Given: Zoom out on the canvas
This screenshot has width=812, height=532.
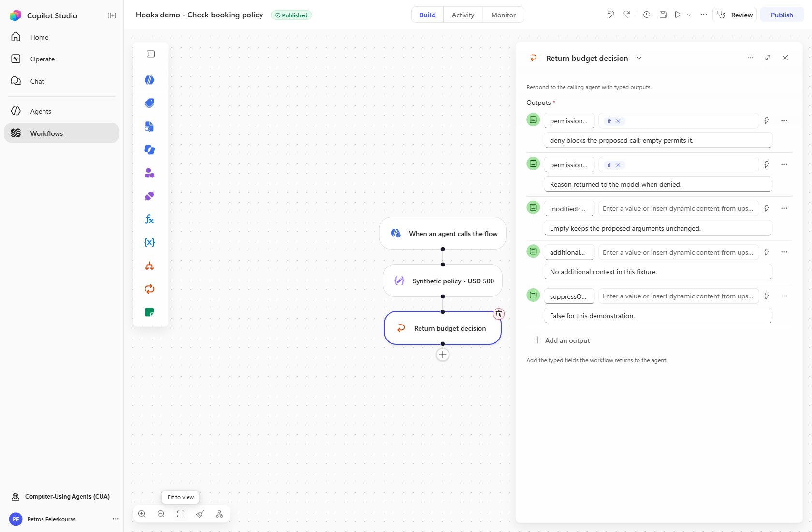Looking at the screenshot, I should pos(161,514).
